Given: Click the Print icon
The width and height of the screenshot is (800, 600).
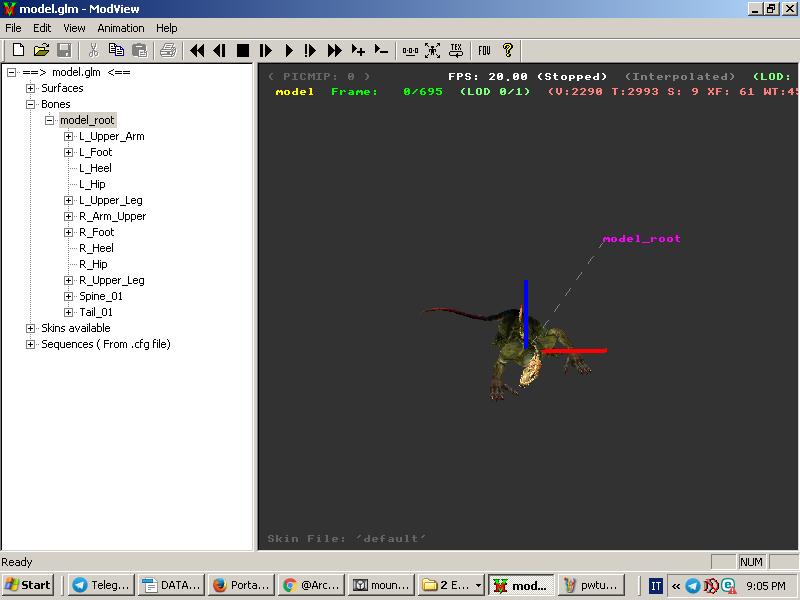Looking at the screenshot, I should 168,50.
